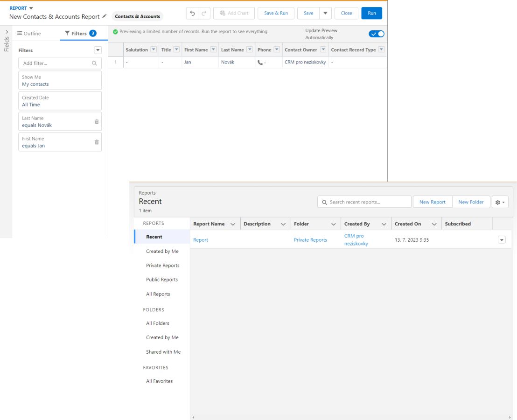This screenshot has width=517, height=420.
Task: Delete the Last Name filter via trash icon
Action: click(97, 122)
